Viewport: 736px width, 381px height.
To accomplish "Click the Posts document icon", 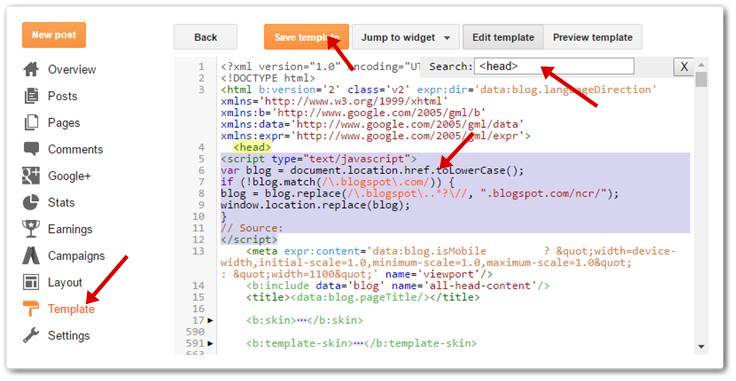I will [x=31, y=96].
